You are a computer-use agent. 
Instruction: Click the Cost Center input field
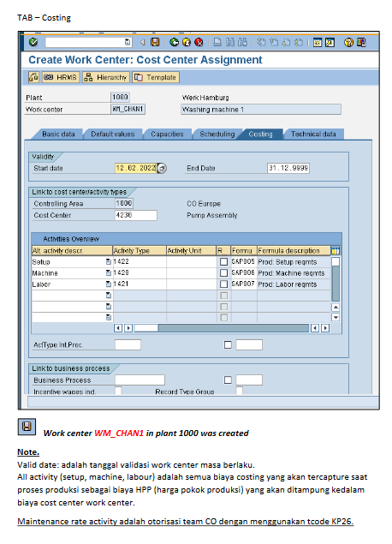(136, 215)
